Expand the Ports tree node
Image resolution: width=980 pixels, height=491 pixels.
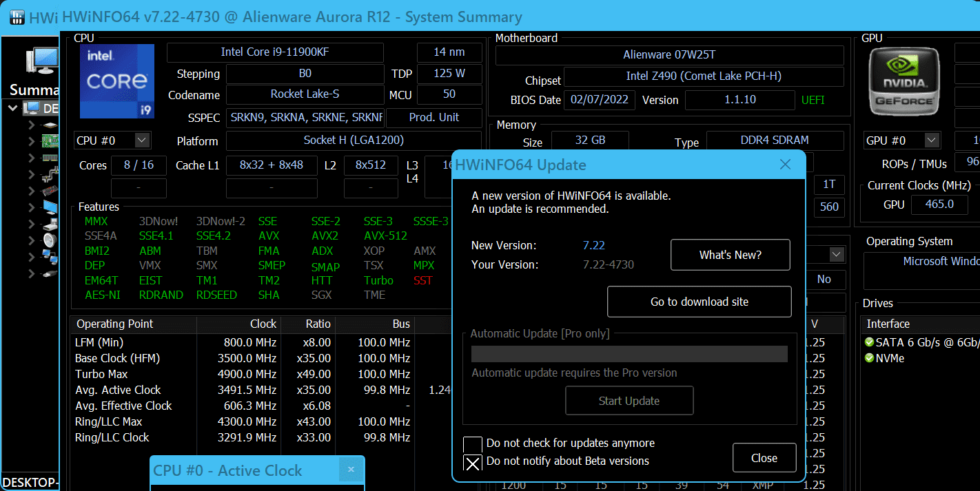coord(31,273)
